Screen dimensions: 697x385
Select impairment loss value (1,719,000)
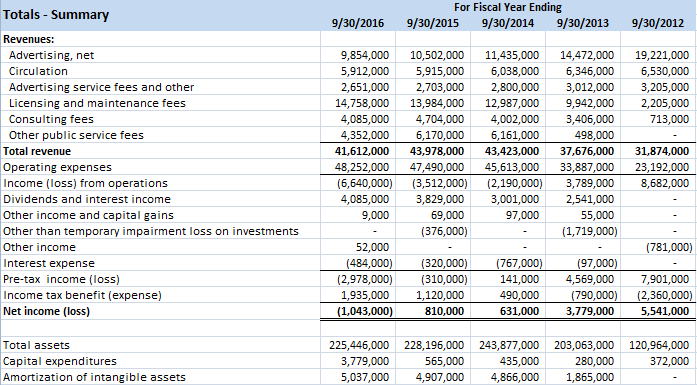pos(590,231)
